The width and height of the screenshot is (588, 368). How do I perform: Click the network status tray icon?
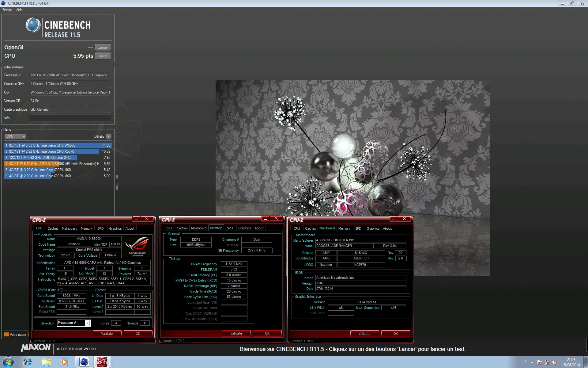click(547, 362)
